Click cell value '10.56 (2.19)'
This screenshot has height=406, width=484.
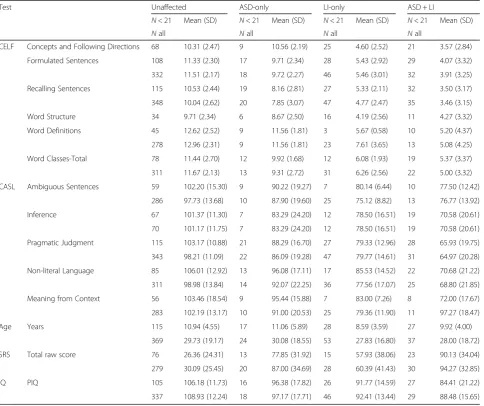(289, 47)
